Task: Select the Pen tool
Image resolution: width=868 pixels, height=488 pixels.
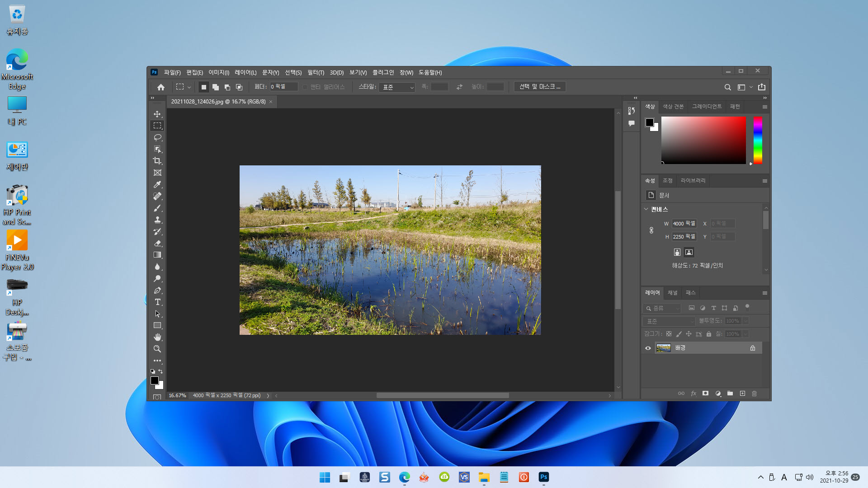Action: point(157,290)
